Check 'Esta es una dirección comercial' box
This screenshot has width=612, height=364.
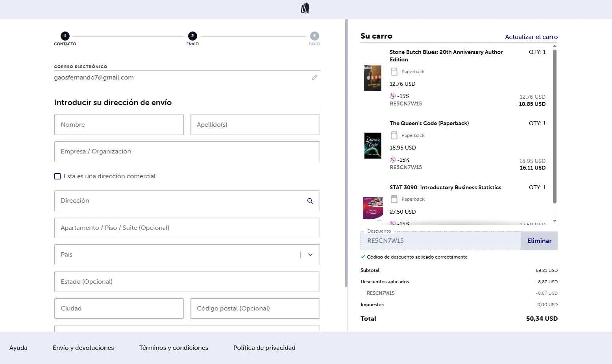[x=57, y=176]
